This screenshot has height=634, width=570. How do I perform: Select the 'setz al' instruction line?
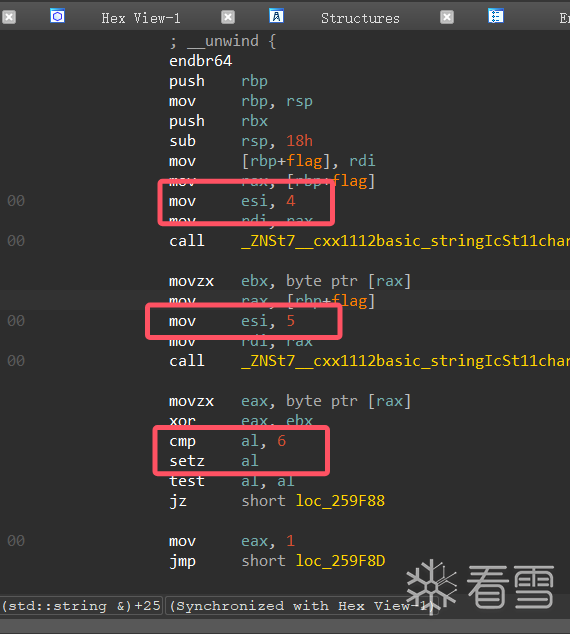[214, 461]
